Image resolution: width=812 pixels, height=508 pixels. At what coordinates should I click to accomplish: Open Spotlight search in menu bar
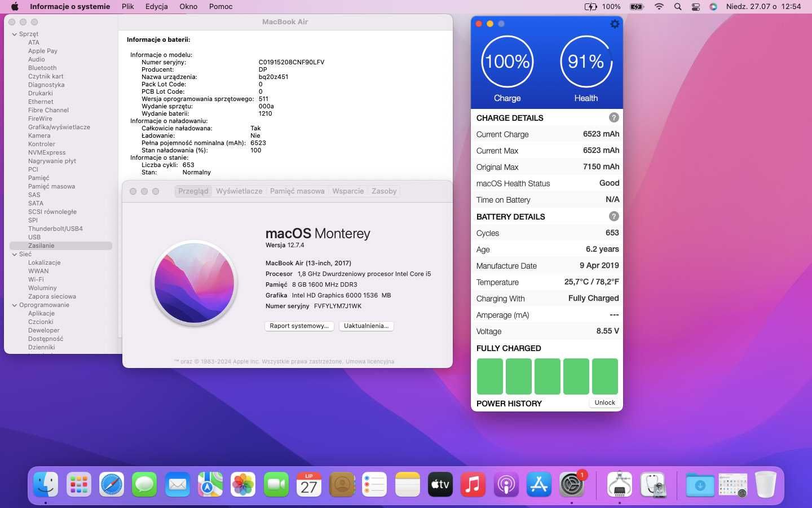tap(678, 7)
